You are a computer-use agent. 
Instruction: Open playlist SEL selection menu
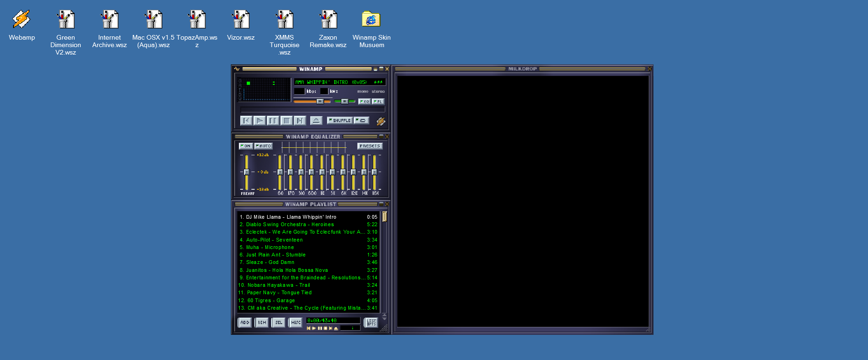coord(278,322)
